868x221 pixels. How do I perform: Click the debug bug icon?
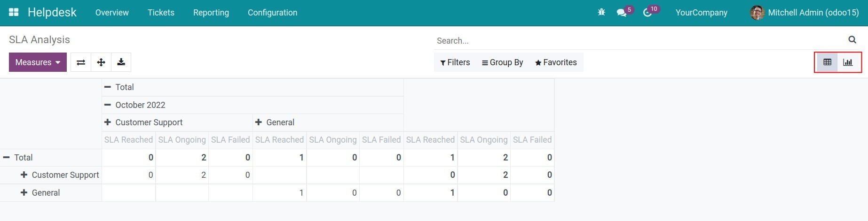[601, 13]
